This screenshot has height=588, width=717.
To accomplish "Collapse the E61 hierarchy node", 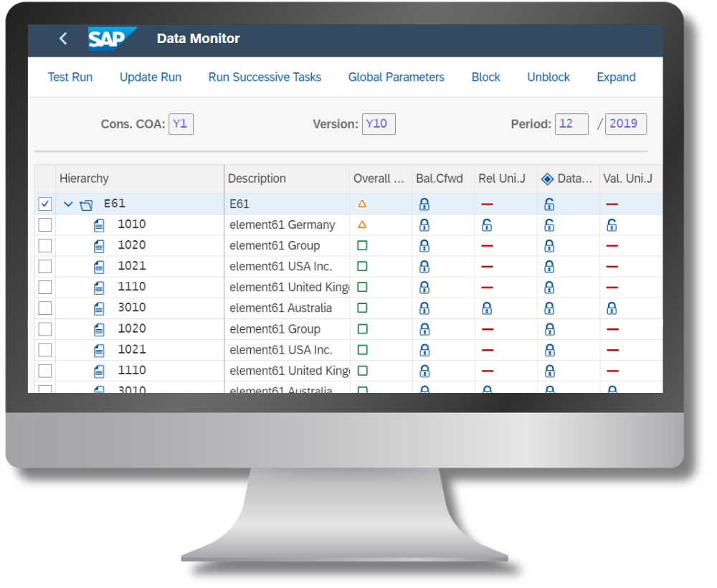I will coord(68,204).
